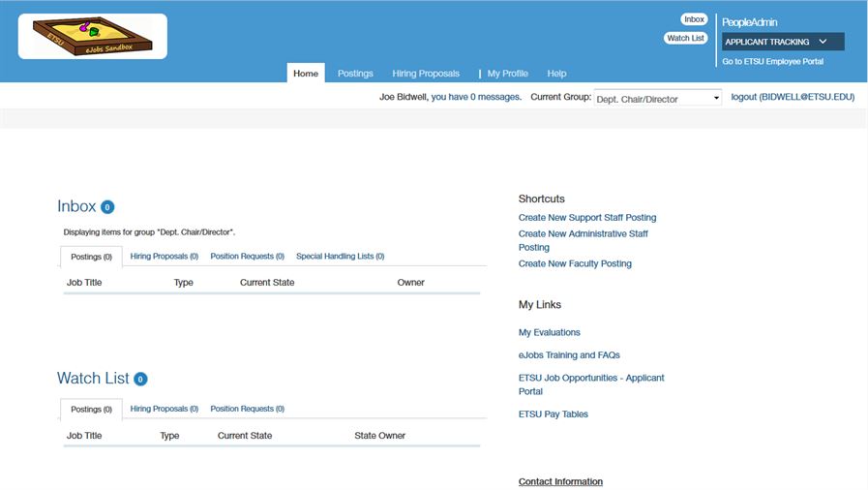868x490 pixels.
Task: Open the ETSU Pay Tables link
Action: [x=554, y=414]
